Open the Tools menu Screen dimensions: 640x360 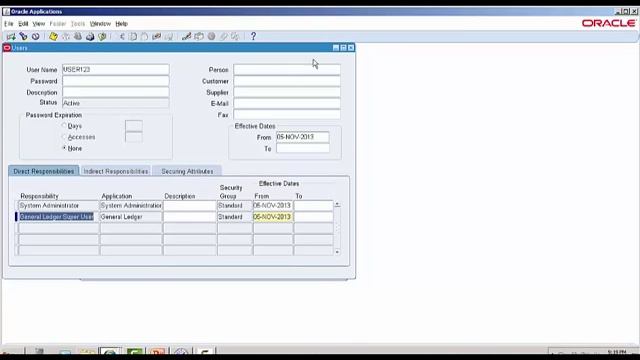78,24
